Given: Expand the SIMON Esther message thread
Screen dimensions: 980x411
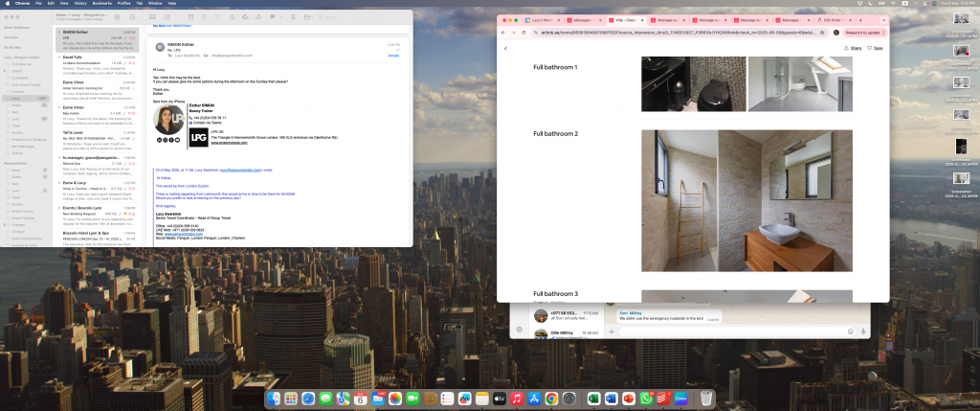Looking at the screenshot, I should (x=58, y=32).
